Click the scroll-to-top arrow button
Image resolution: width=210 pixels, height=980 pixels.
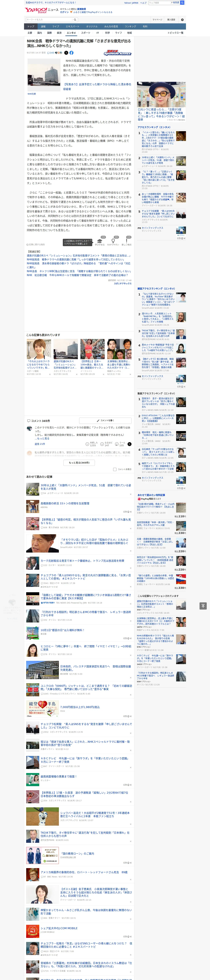click(x=203, y=606)
